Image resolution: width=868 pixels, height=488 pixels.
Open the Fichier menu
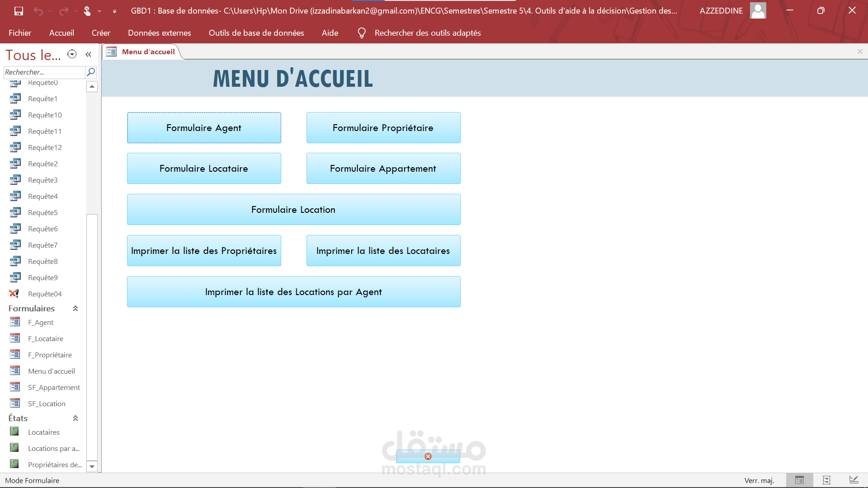click(x=20, y=33)
